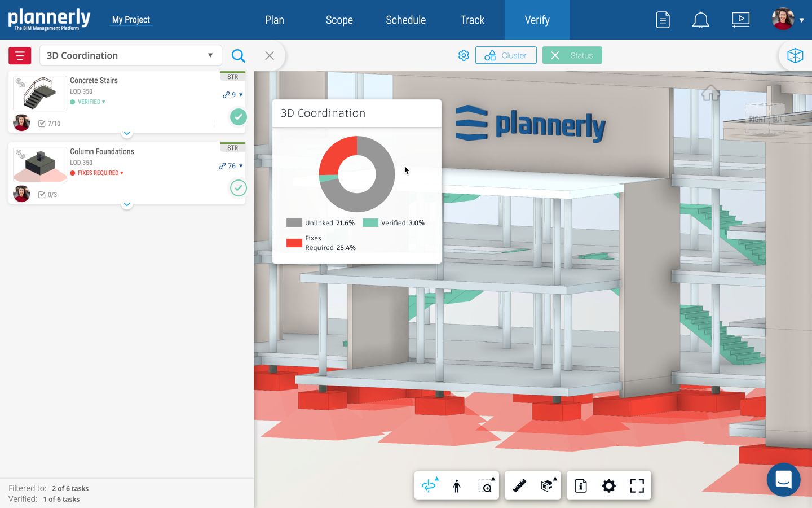Toggle verified check on Column Foundations
This screenshot has width=812, height=508.
tap(239, 188)
